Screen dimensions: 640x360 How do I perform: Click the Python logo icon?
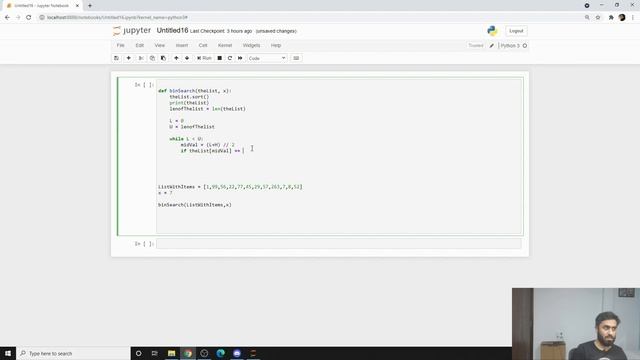[x=492, y=31]
